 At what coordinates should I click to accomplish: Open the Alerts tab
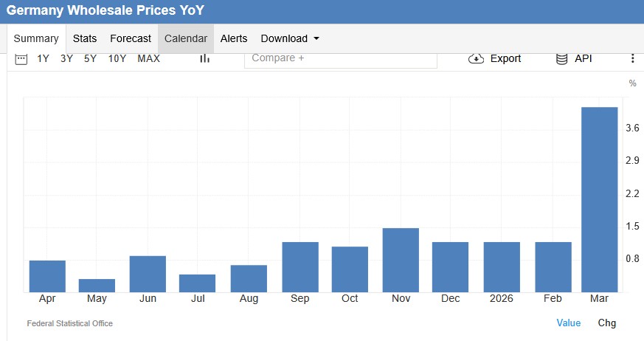pyautogui.click(x=234, y=38)
